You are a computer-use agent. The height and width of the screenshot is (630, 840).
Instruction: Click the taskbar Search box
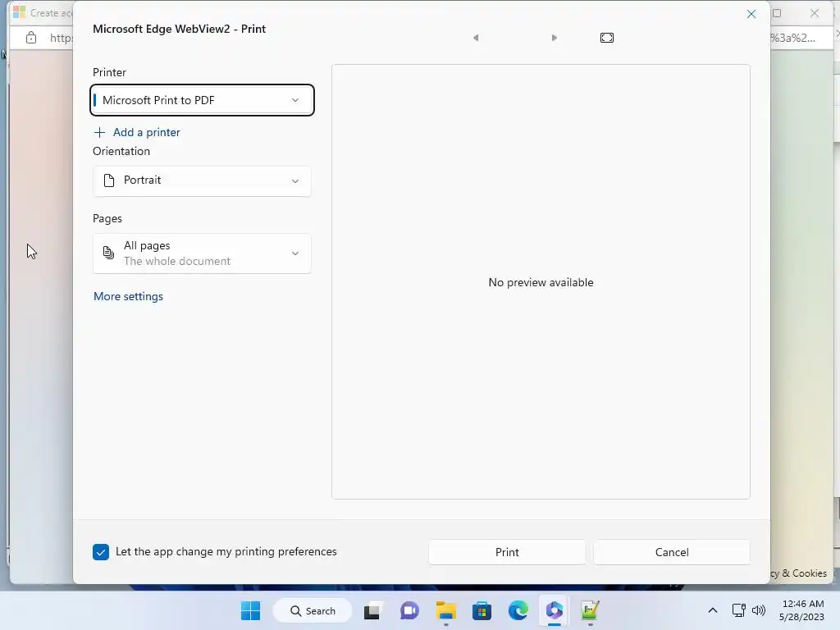[313, 610]
